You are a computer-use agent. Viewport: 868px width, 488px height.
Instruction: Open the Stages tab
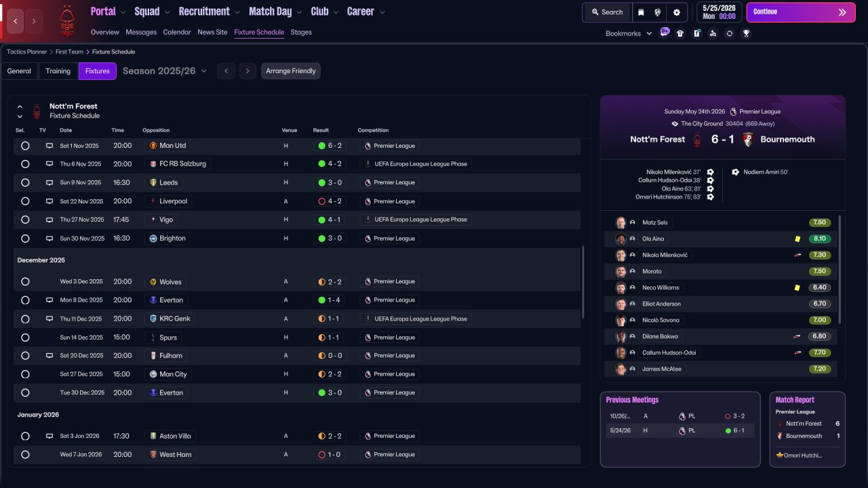pyautogui.click(x=301, y=32)
